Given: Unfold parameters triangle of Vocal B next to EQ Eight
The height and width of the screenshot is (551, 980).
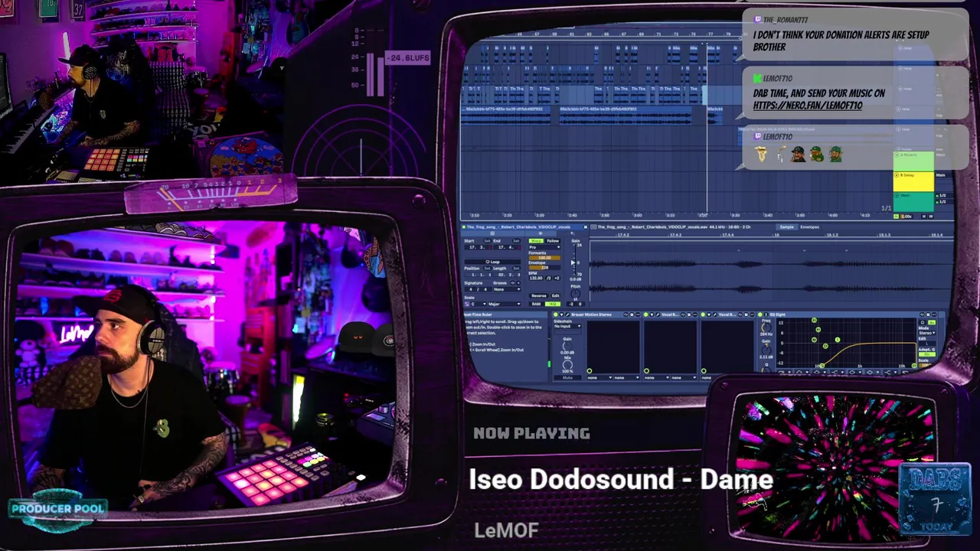Looking at the screenshot, I should 709,315.
